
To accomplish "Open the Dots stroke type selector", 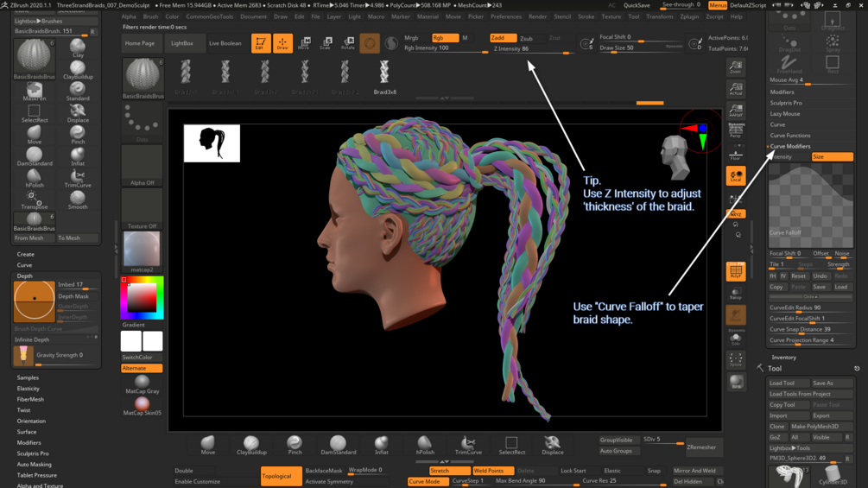I will (x=142, y=122).
